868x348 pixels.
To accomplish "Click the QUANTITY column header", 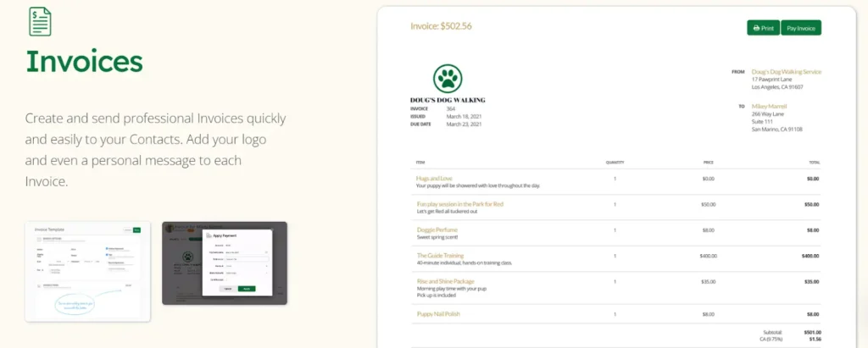I will point(615,161).
